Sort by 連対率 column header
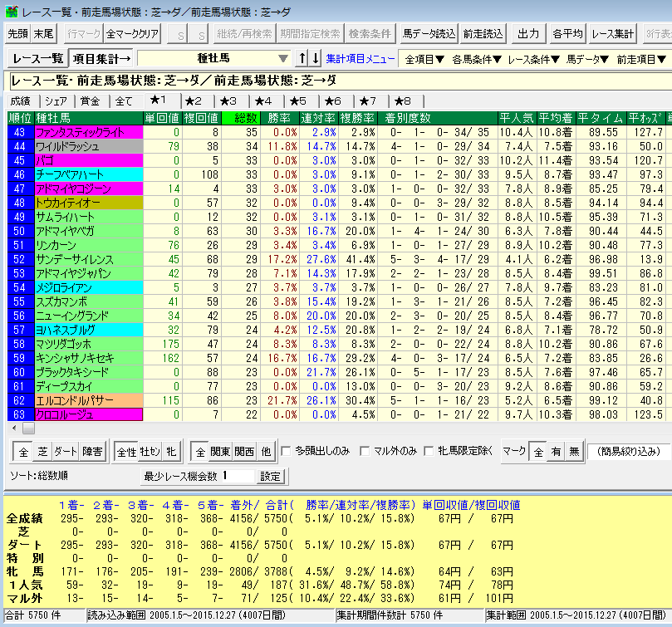The height and width of the screenshot is (627, 672). pyautogui.click(x=318, y=118)
